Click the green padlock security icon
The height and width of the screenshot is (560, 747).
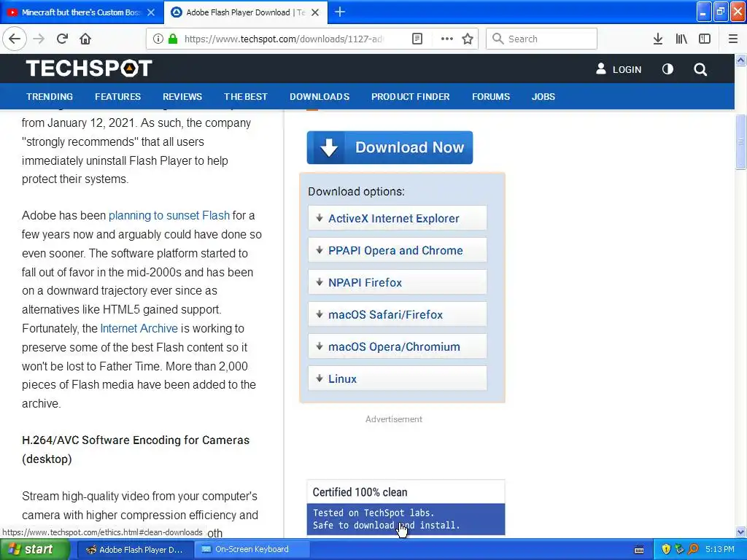tap(173, 39)
